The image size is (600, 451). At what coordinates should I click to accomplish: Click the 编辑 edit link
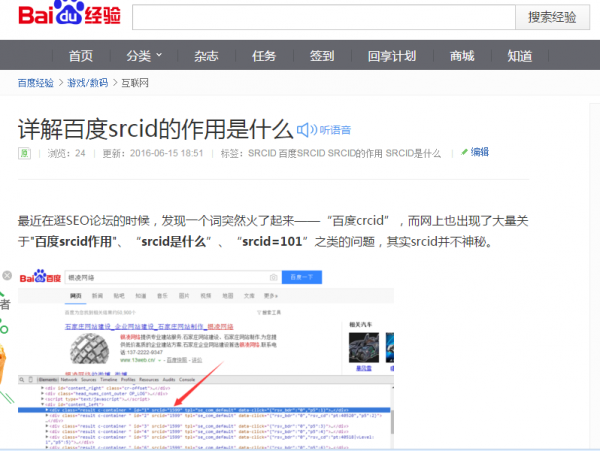tap(480, 152)
